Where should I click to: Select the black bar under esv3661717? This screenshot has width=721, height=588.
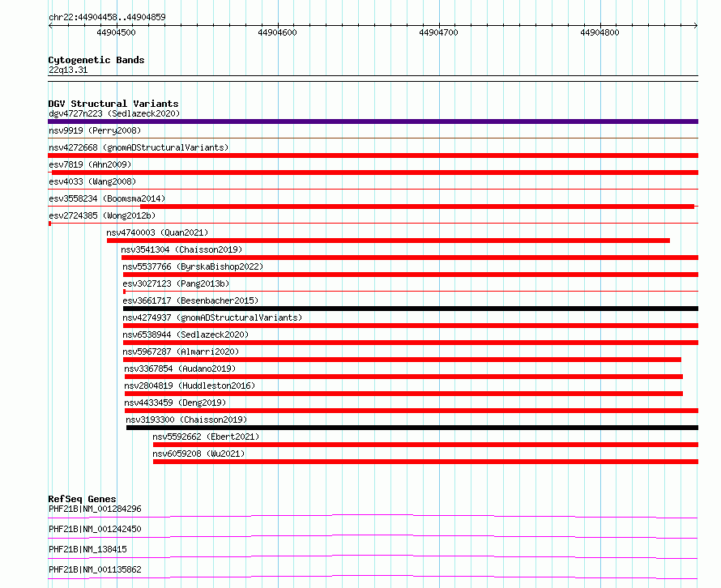pyautogui.click(x=411, y=309)
